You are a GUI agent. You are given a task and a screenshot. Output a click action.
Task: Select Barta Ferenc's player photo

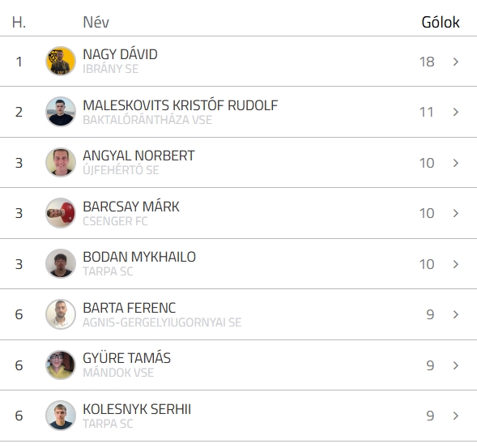pos(61,314)
